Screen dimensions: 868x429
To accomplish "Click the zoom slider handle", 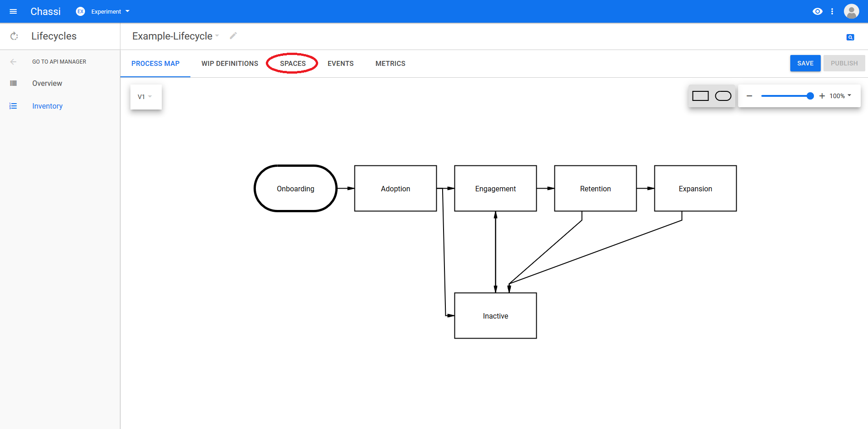I will click(810, 96).
